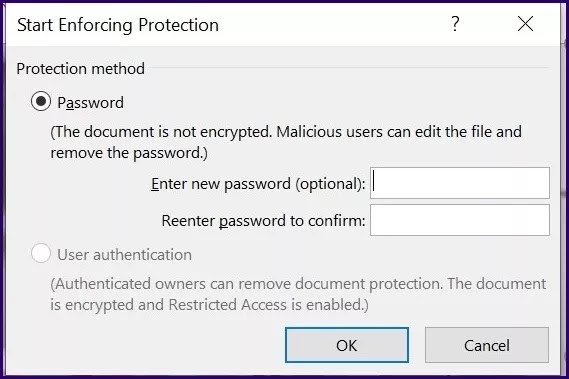Confirm protection with the OK button
This screenshot has height=379, width=569.
[347, 345]
